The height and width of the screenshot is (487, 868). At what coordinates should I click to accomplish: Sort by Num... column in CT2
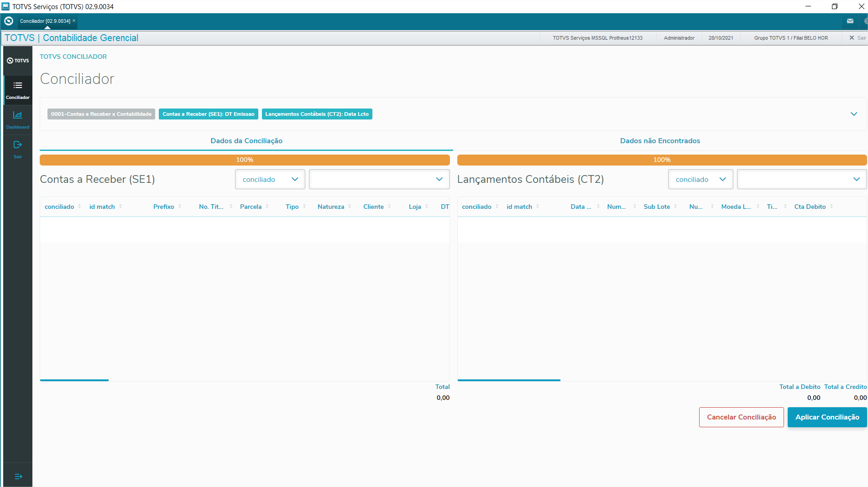coord(635,207)
